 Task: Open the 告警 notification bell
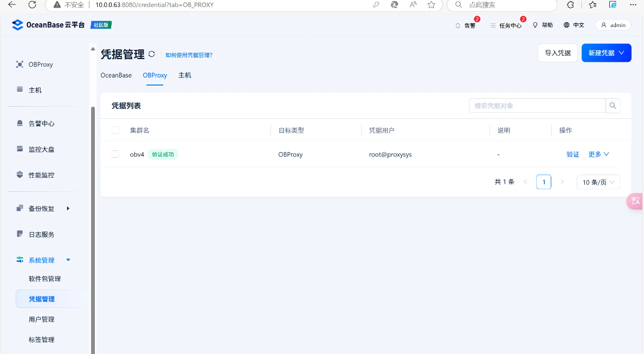(465, 25)
